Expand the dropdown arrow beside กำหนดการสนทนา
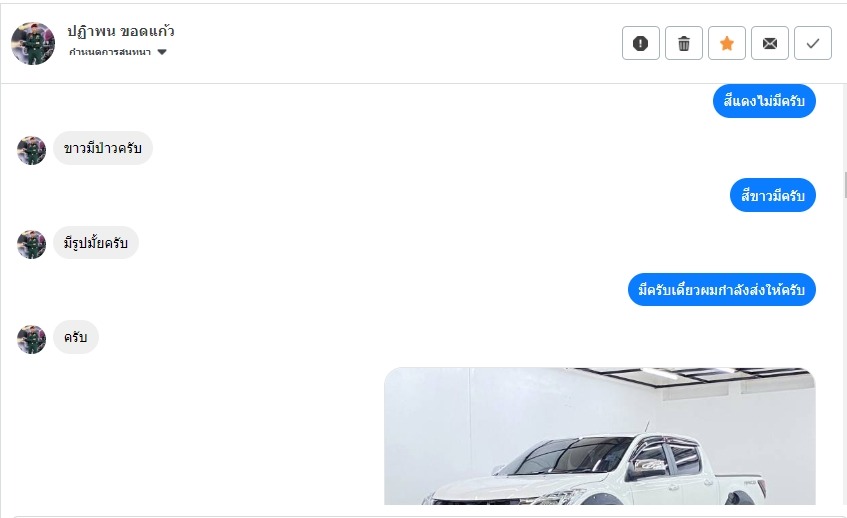The height and width of the screenshot is (518, 847). click(162, 52)
